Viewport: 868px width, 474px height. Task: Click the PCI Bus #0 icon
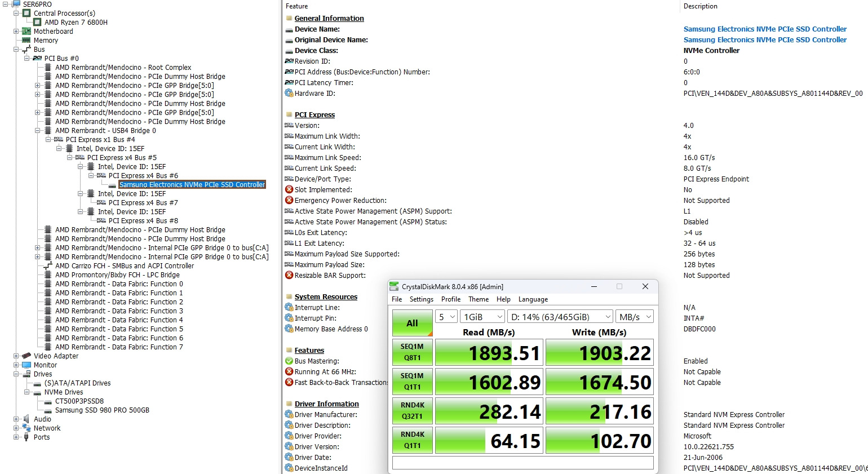37,58
